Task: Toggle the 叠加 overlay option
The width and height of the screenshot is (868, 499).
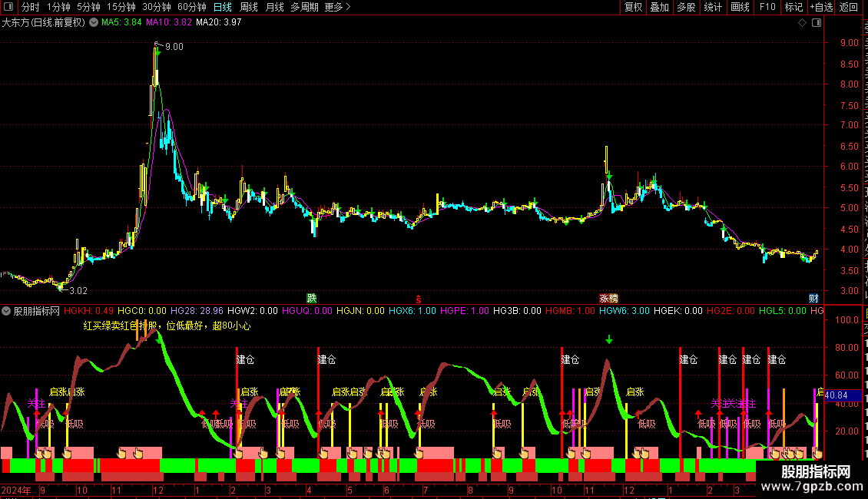Action: coord(659,7)
